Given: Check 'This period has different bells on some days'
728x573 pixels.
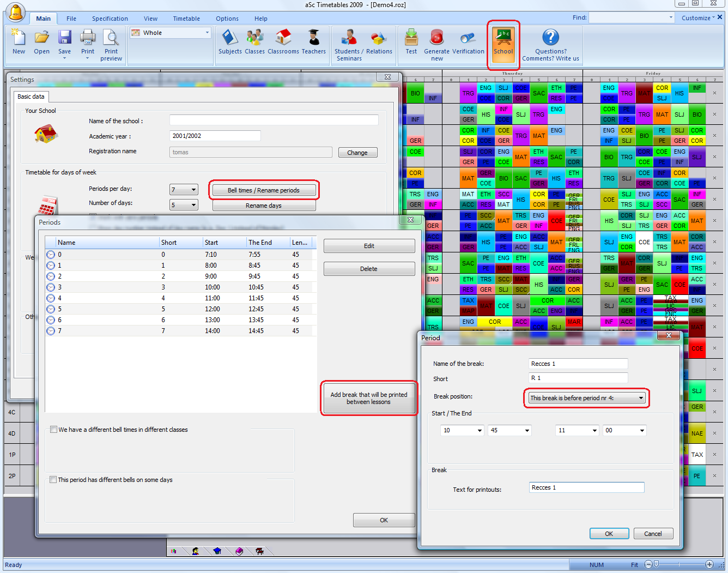Looking at the screenshot, I should (53, 480).
